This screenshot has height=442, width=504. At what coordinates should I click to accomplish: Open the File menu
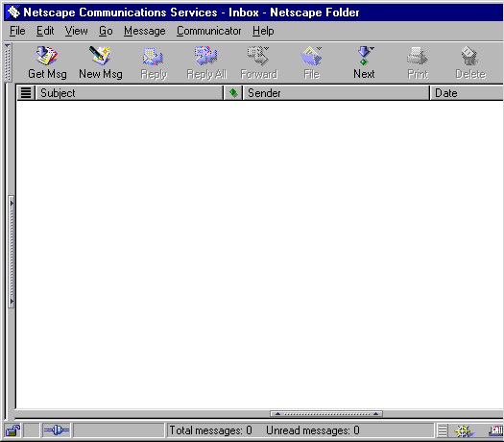tap(17, 31)
